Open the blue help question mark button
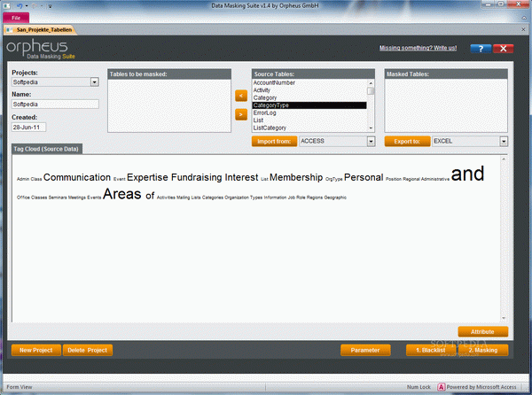The image size is (532, 395). click(x=481, y=49)
